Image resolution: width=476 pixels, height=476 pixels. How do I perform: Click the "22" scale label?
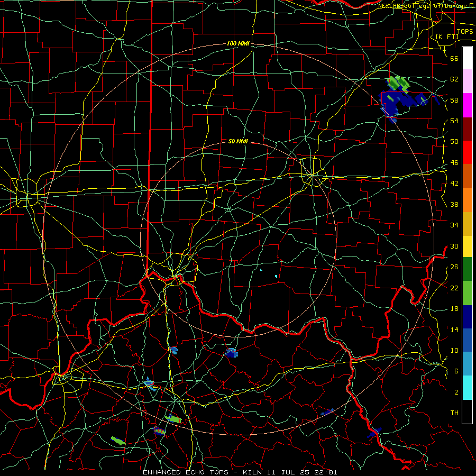[x=454, y=288]
